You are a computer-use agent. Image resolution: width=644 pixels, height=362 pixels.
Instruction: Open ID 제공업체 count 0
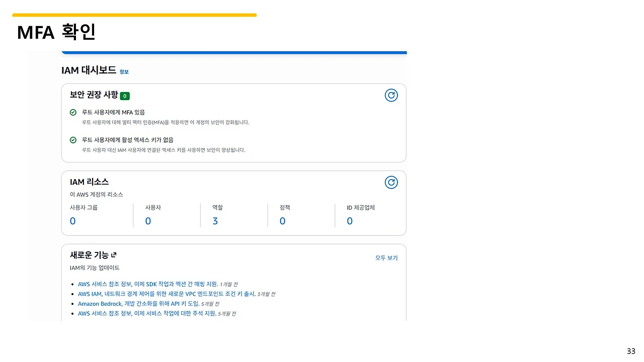coord(350,221)
